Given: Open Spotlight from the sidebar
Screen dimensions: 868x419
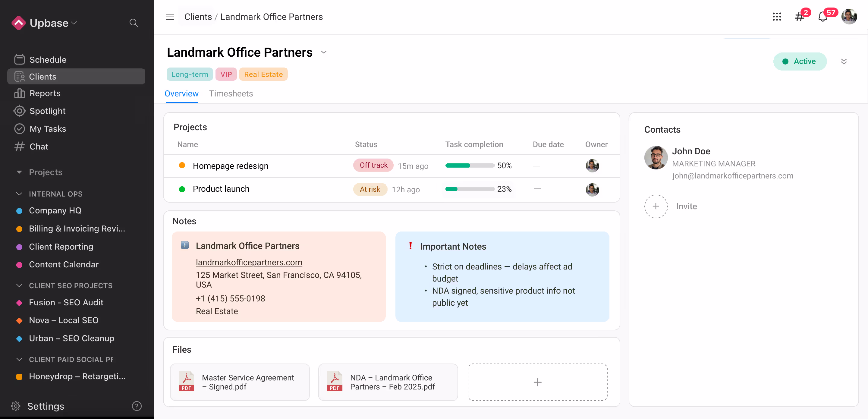Looking at the screenshot, I should click(47, 111).
